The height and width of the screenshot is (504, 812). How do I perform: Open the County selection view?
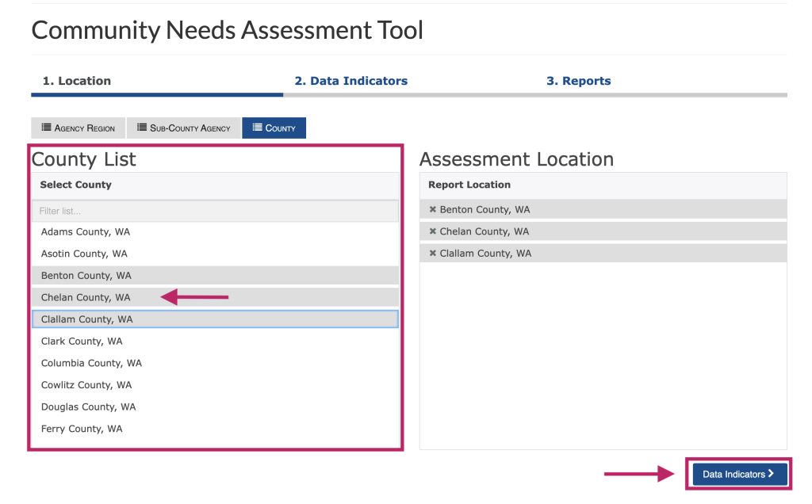click(274, 128)
